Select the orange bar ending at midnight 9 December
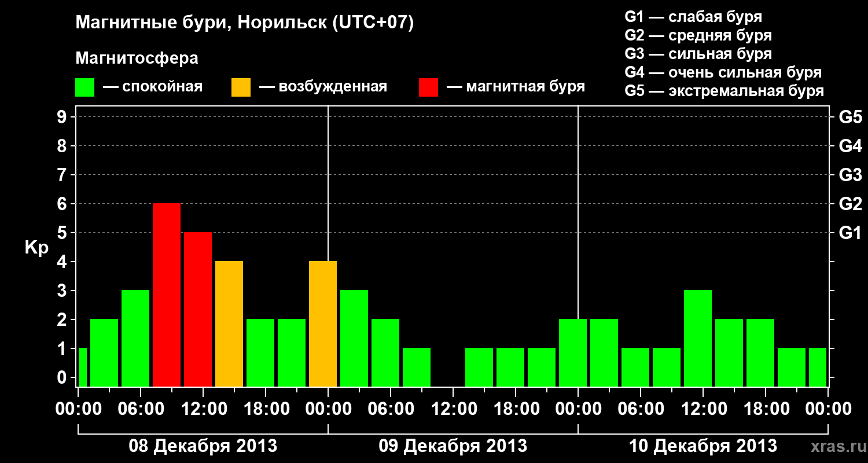 (x=323, y=324)
